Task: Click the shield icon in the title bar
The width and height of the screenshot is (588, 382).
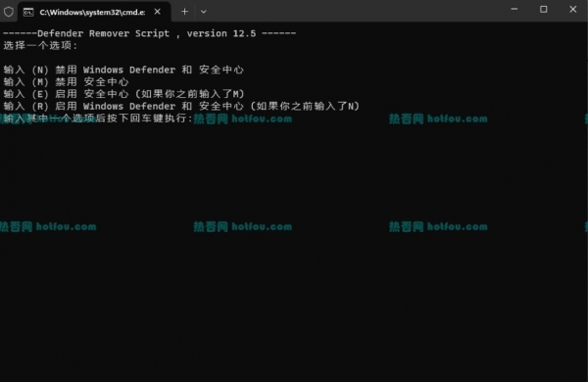Action: pyautogui.click(x=9, y=12)
